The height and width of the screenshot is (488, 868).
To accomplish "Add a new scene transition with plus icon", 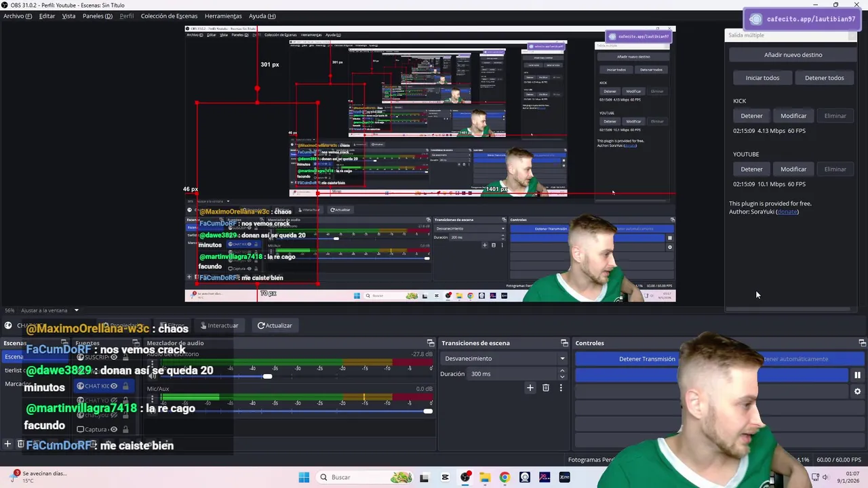I will (x=530, y=388).
